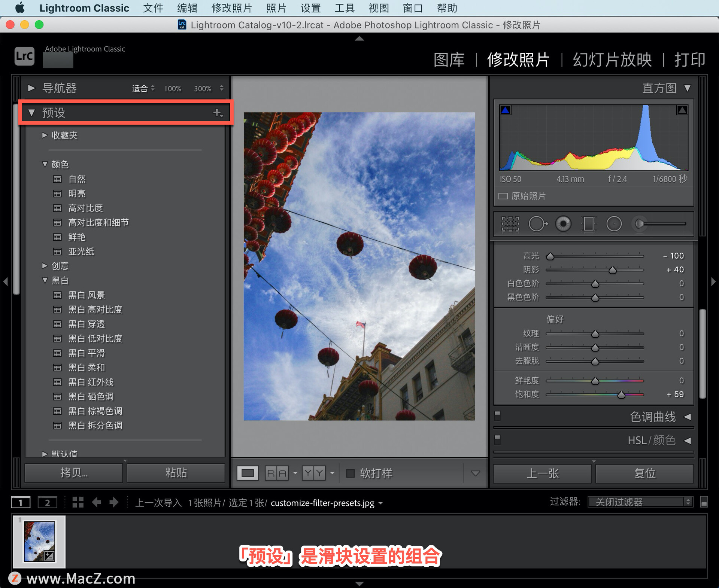
Task: Toggle the 色调曲线 panel on/off switch
Action: pos(497,415)
